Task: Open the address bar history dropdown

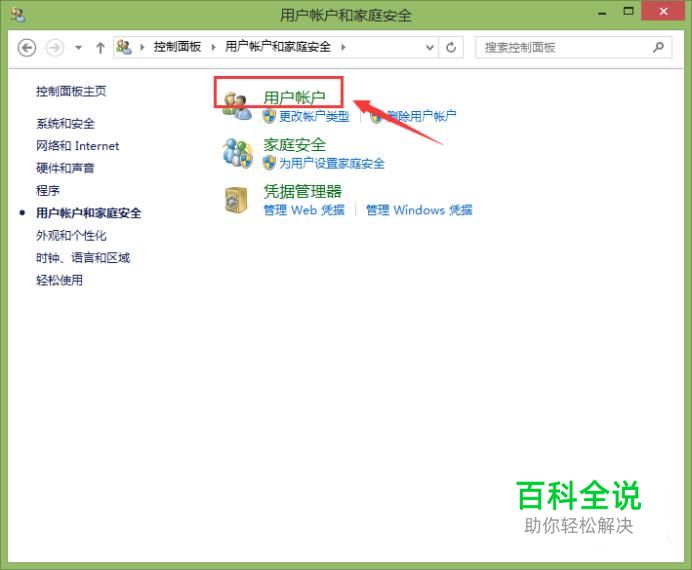Action: pyautogui.click(x=429, y=47)
